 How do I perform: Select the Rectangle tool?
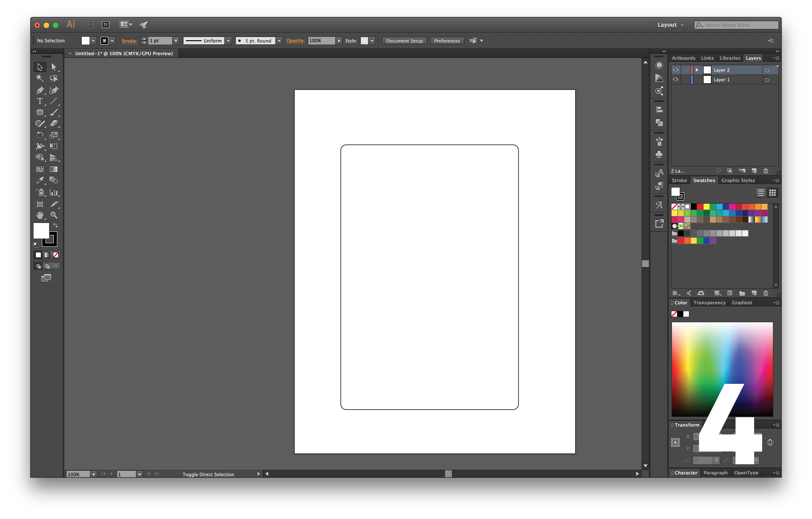(x=40, y=112)
